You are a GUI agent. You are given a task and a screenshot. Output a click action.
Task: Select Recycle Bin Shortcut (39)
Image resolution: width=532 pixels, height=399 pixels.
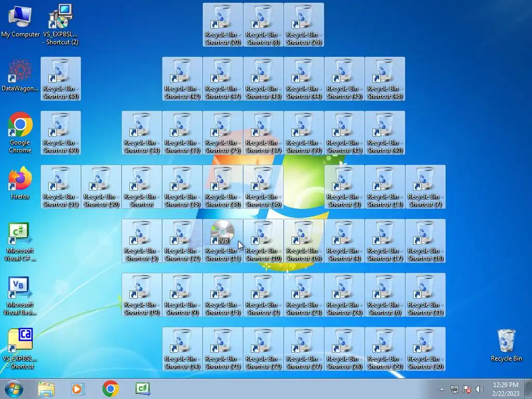pos(303,132)
